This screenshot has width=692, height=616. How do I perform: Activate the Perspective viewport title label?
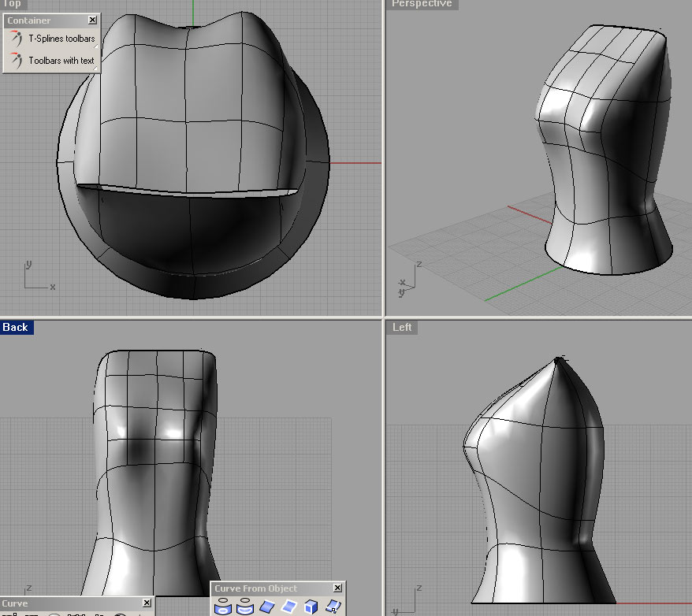pyautogui.click(x=422, y=4)
